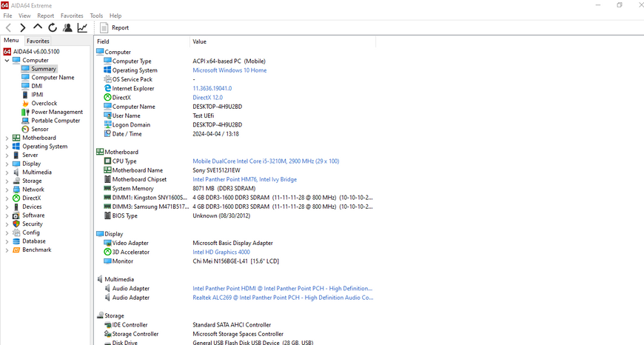This screenshot has height=345, width=644.
Task: Open the Intel HD Graphics 4000 link
Action: point(221,252)
